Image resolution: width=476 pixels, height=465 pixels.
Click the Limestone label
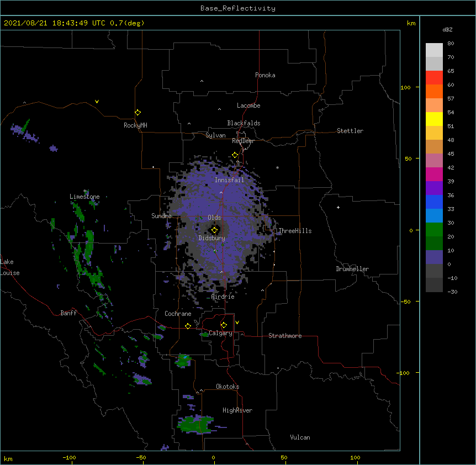[x=84, y=197]
